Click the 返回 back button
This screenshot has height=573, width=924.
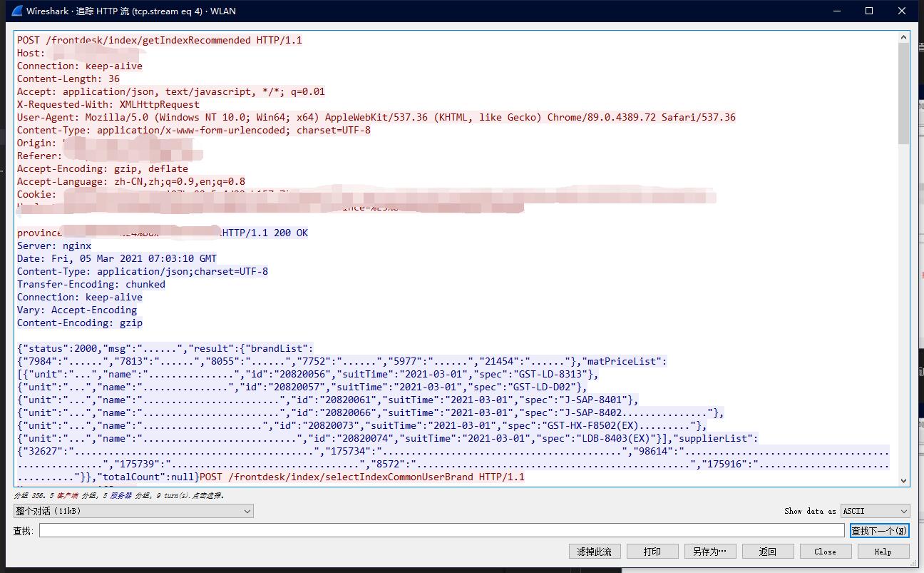(768, 552)
